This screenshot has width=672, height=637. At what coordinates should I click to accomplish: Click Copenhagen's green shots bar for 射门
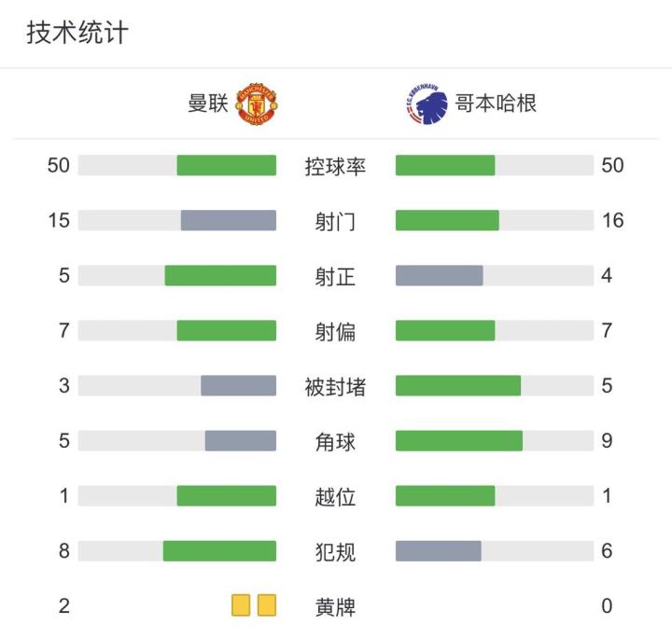pyautogui.click(x=447, y=221)
